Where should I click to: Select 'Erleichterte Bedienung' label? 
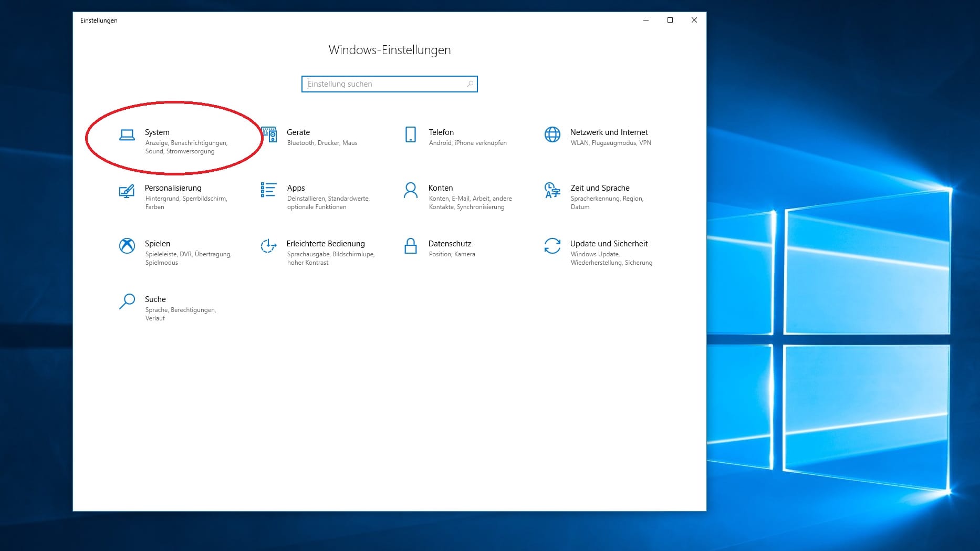[326, 244]
